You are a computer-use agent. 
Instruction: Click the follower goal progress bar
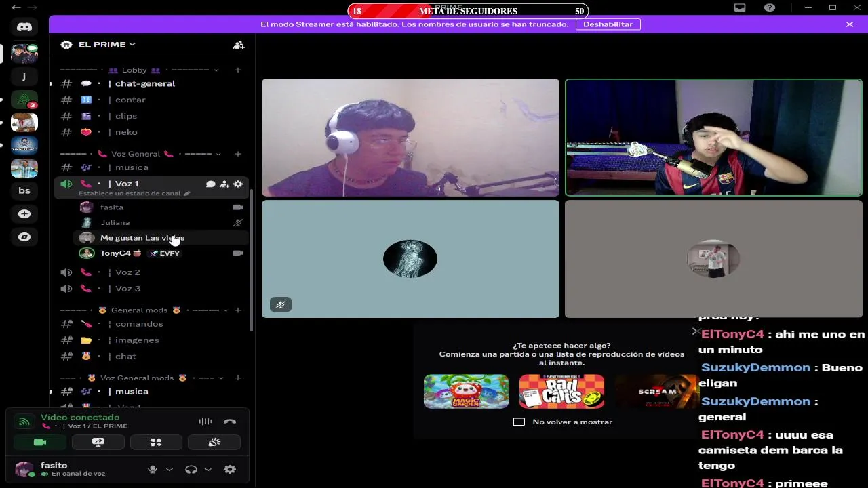pyautogui.click(x=468, y=11)
